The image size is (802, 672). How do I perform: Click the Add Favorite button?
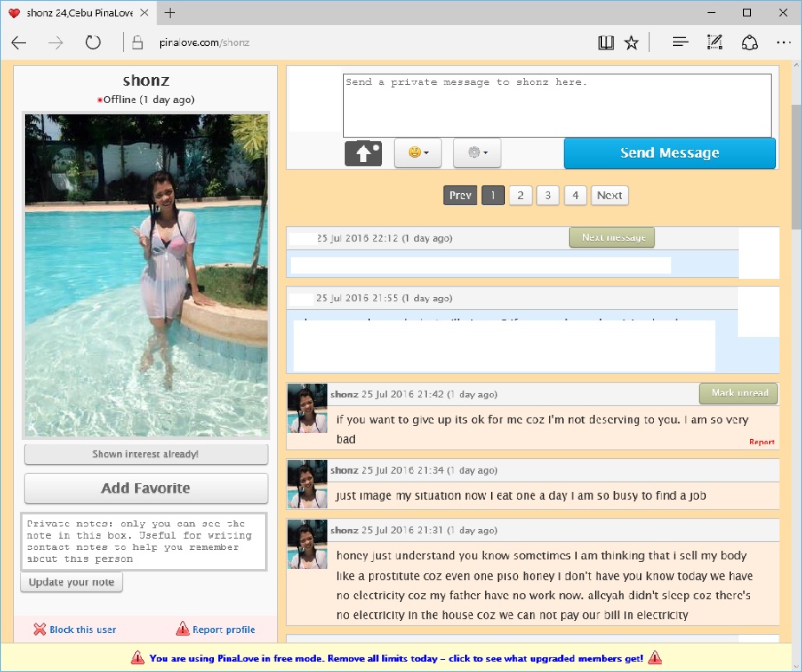(146, 488)
